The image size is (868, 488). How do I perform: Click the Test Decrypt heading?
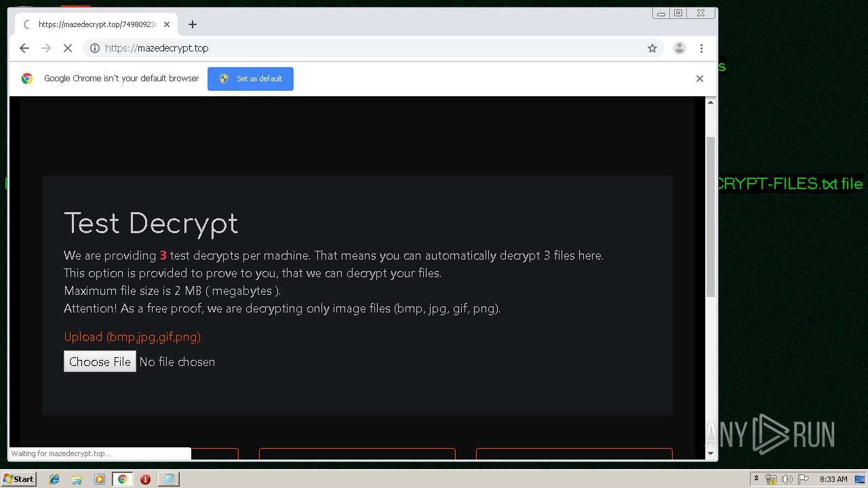point(151,224)
